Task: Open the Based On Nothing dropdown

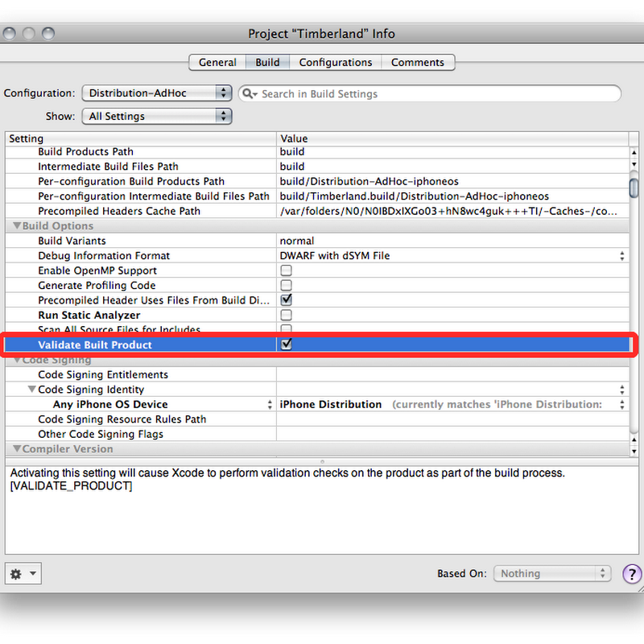Action: pyautogui.click(x=552, y=573)
